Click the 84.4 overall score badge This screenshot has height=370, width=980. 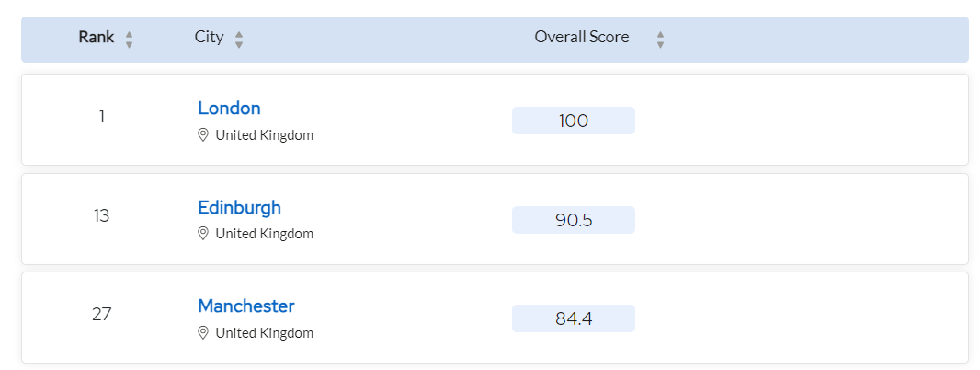(x=574, y=318)
